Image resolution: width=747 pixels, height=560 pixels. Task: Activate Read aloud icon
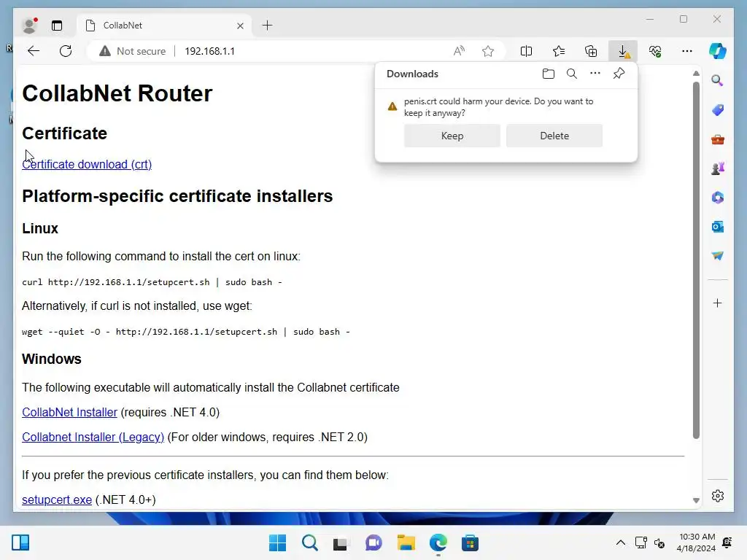[x=459, y=51]
